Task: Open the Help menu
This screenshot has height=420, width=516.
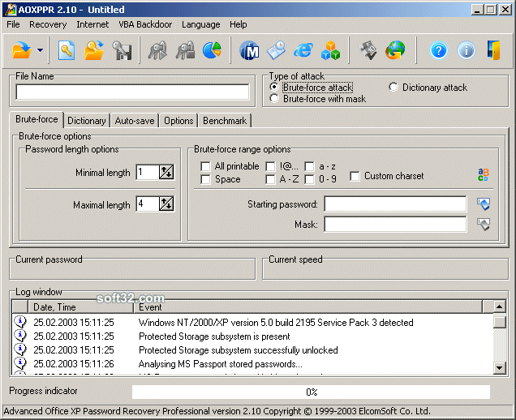Action: 239,24
